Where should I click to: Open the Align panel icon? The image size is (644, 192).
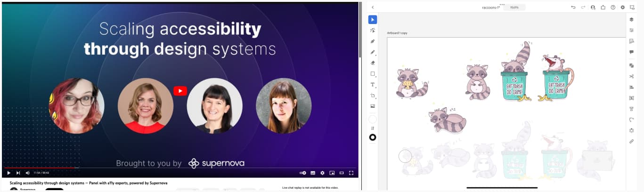click(631, 87)
